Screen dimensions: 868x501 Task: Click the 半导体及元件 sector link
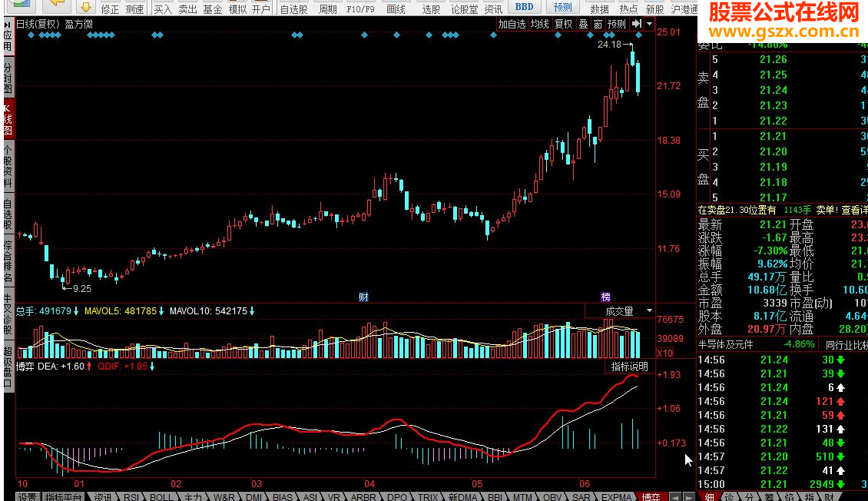pyautogui.click(x=726, y=344)
